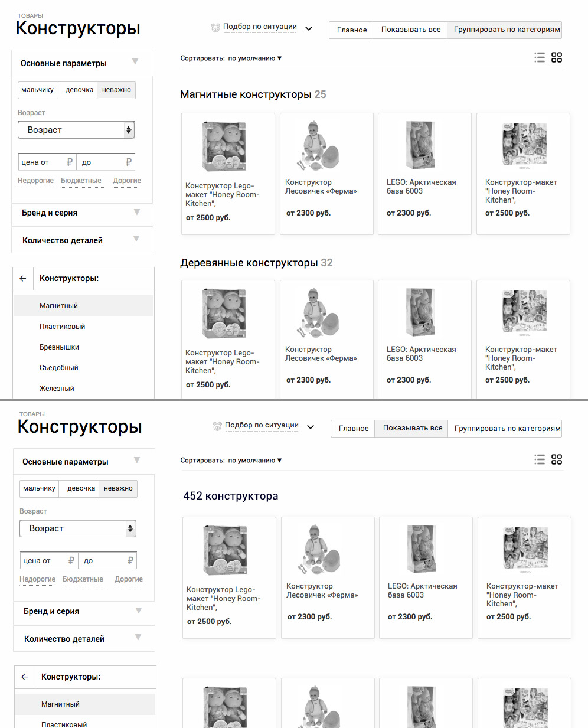Switch to grid view in the upper mockup

point(557,57)
